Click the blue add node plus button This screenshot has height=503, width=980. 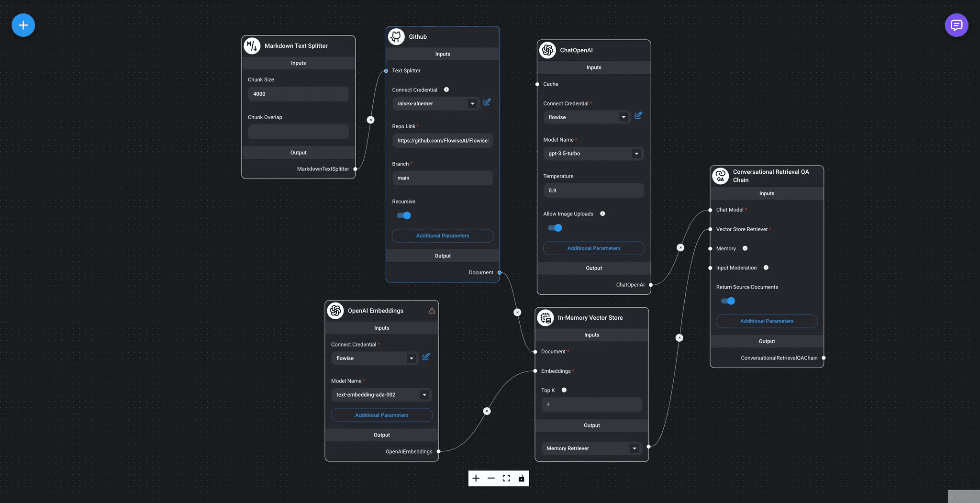tap(23, 25)
